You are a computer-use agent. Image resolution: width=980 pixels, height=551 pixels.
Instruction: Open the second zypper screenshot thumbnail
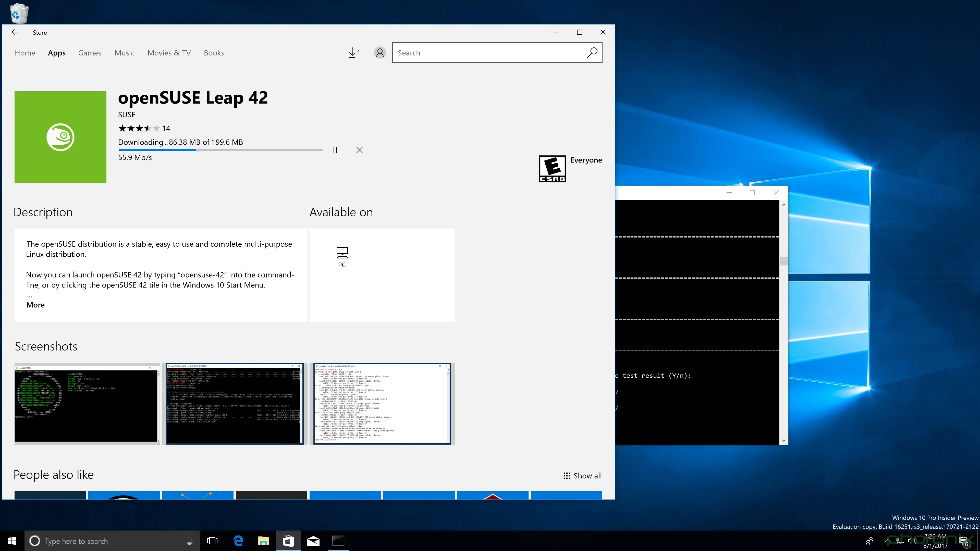click(235, 404)
